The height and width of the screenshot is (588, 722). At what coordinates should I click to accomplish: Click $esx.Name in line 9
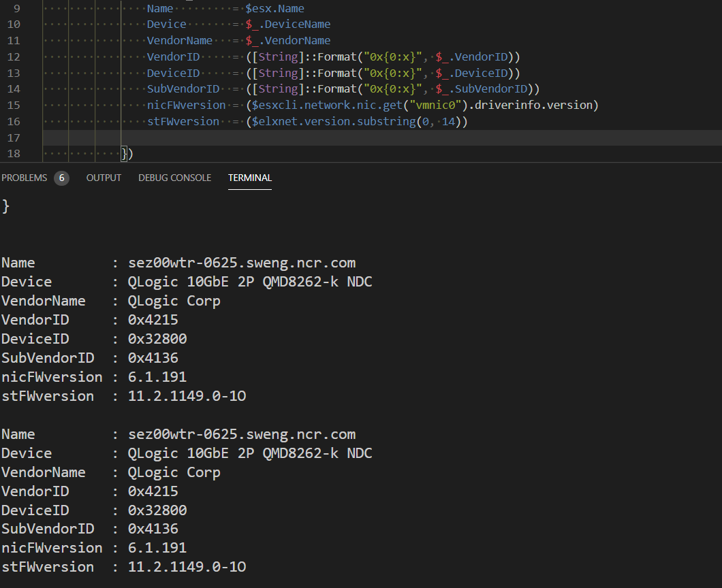(274, 8)
